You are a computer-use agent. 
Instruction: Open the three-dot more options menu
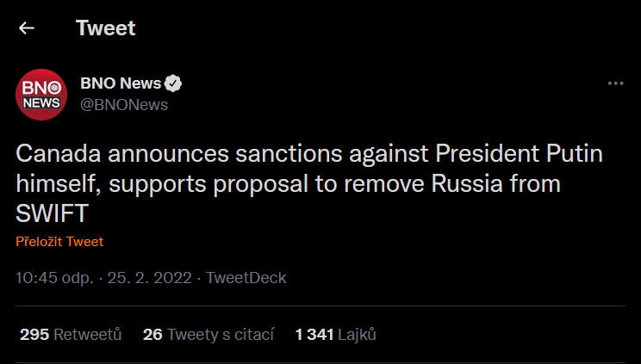pos(615,83)
